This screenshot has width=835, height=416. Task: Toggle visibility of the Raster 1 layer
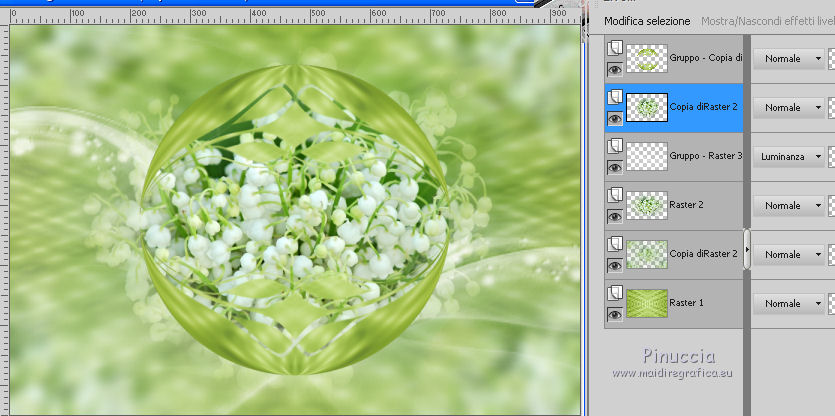coord(615,314)
